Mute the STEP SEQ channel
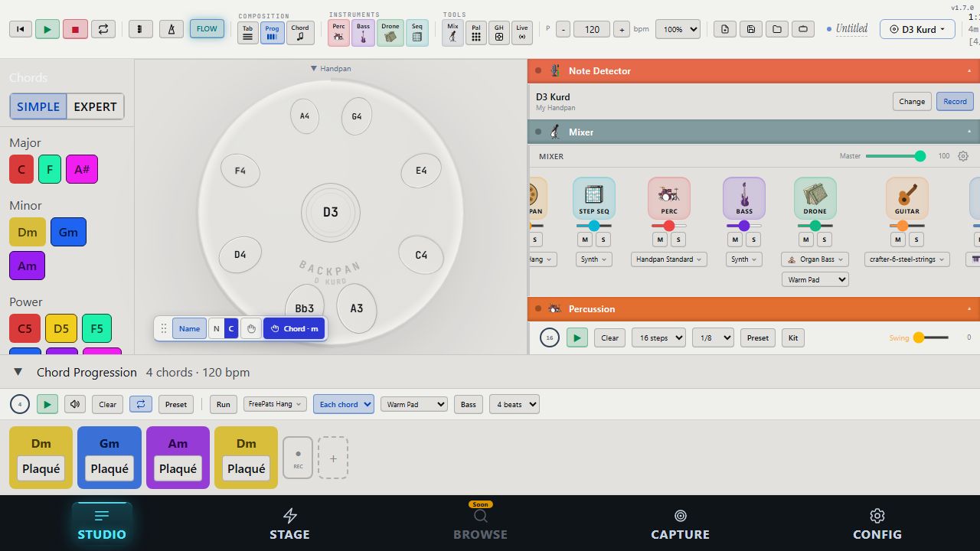Viewport: 980px width, 551px height. pos(585,240)
